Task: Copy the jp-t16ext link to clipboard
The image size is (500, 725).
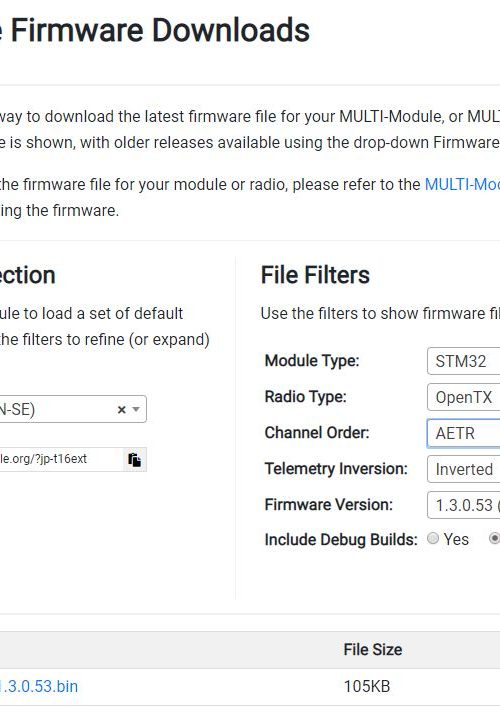Action: coord(135,460)
